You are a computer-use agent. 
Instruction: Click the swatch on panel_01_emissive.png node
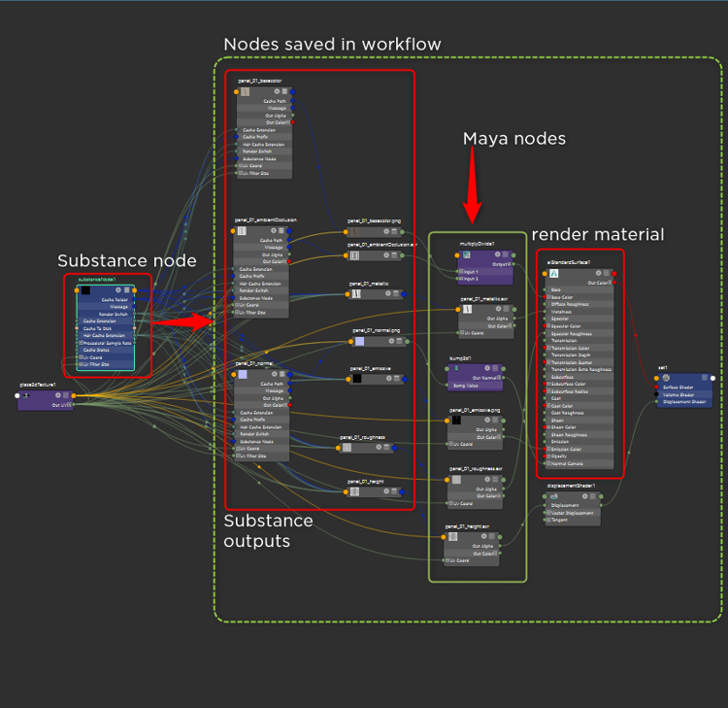pos(456,420)
